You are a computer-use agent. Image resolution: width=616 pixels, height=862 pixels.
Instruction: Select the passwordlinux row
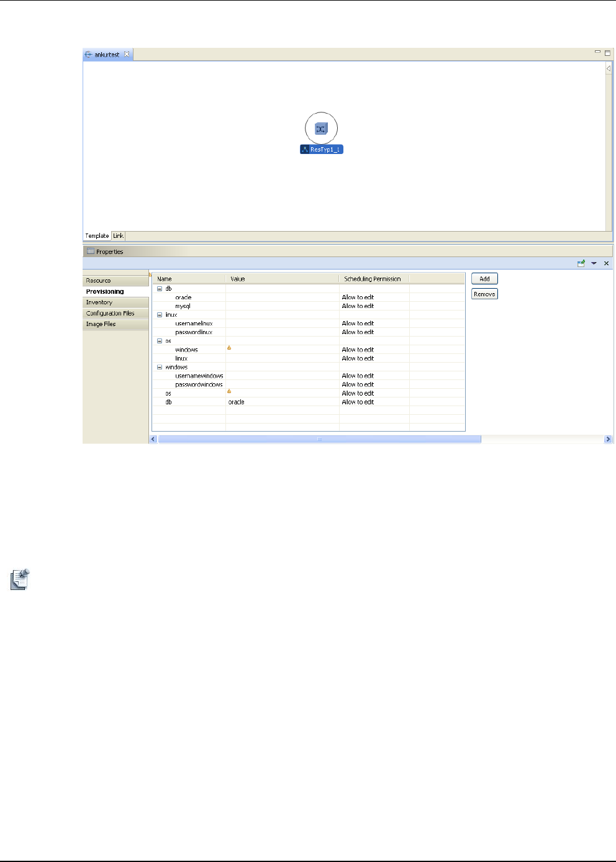pos(309,332)
